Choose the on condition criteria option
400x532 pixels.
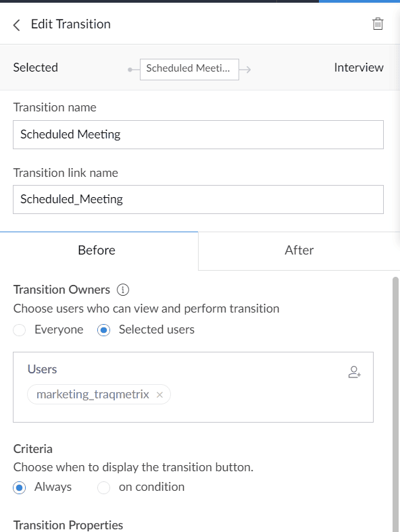pos(103,487)
